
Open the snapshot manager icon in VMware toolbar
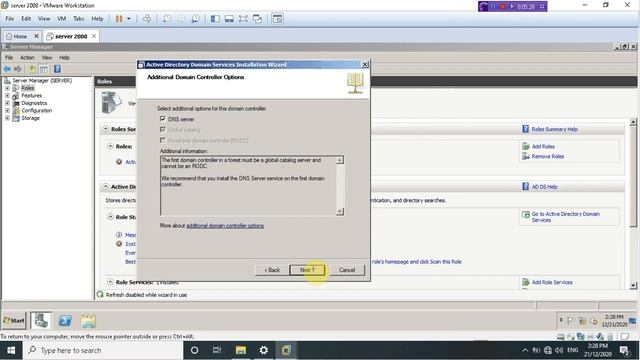(196, 19)
